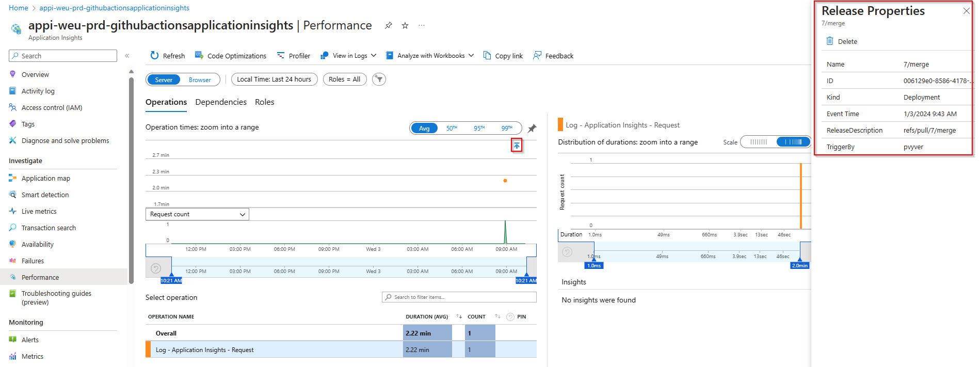The height and width of the screenshot is (367, 980).
Task: Select Log - Application Insights - Request row
Action: click(341, 349)
